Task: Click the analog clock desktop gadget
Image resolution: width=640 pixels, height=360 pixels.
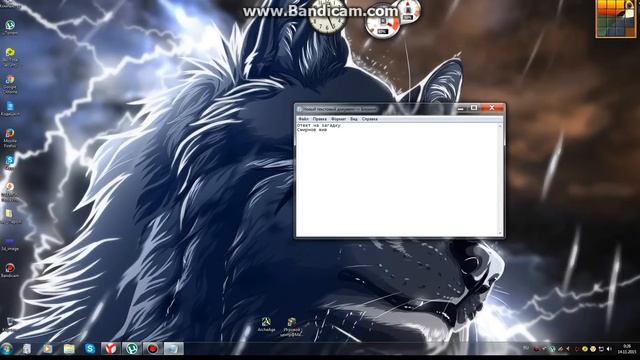Action: pyautogui.click(x=327, y=17)
